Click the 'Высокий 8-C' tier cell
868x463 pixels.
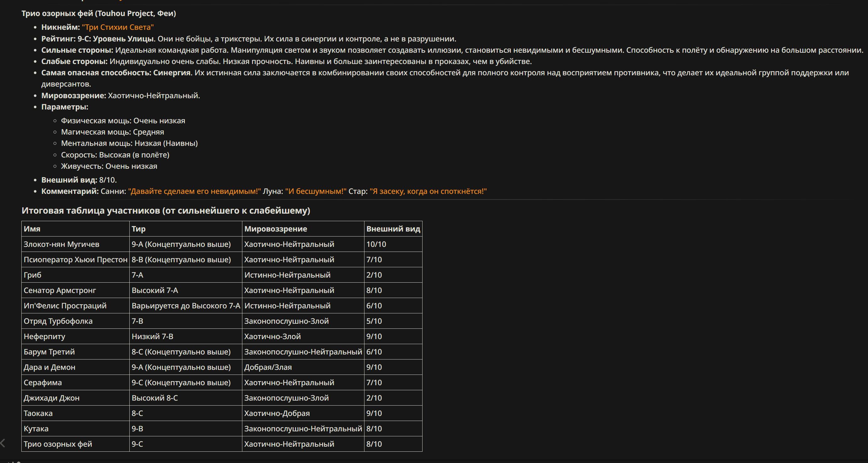186,398
